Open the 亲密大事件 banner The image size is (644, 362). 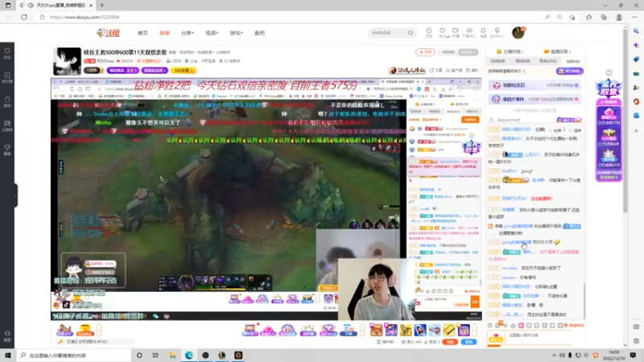point(535,99)
